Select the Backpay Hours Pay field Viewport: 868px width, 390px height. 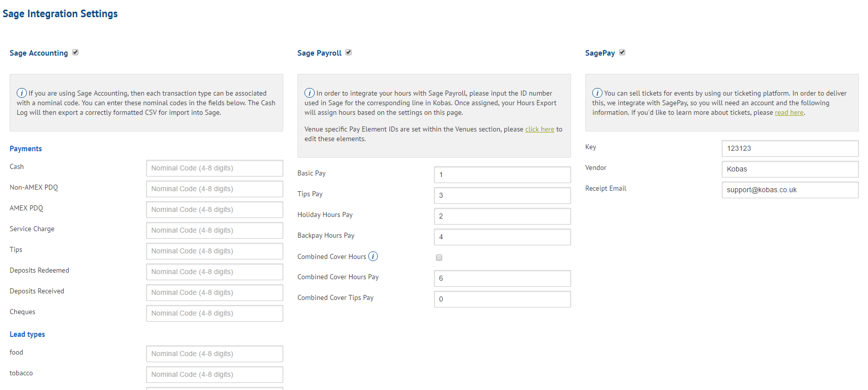[x=502, y=237]
